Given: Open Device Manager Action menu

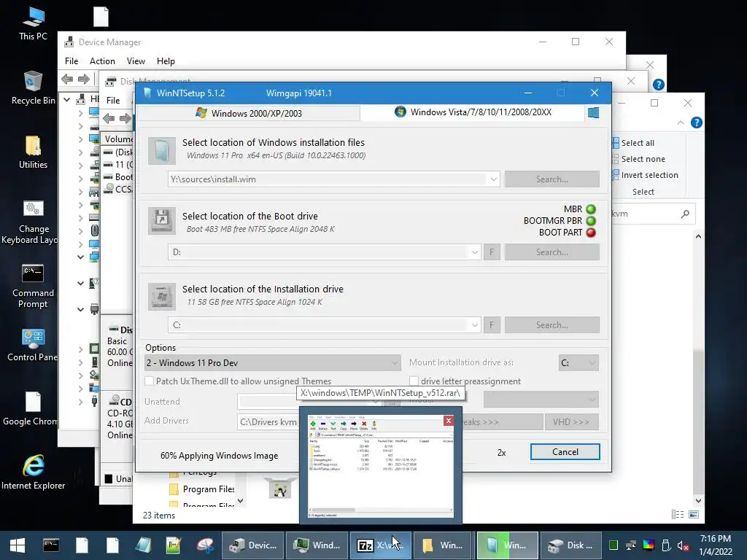Looking at the screenshot, I should (102, 61).
